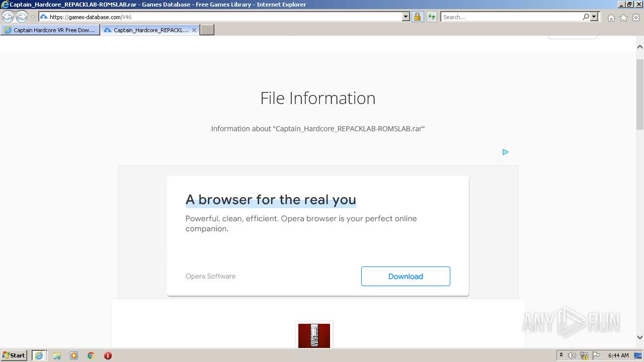
Task: Click the network tray icon
Action: (x=584, y=355)
